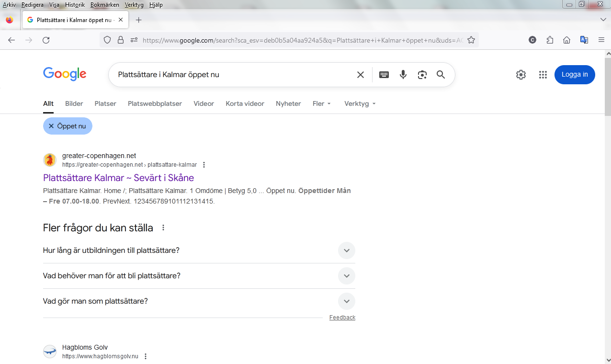Open Firefox extensions puzzle icon
The image size is (611, 364).
click(550, 40)
